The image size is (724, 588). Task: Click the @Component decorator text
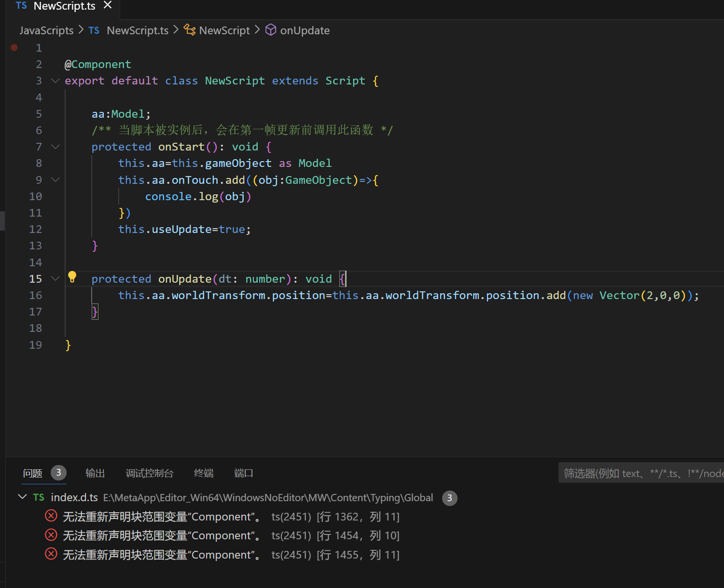[x=98, y=64]
